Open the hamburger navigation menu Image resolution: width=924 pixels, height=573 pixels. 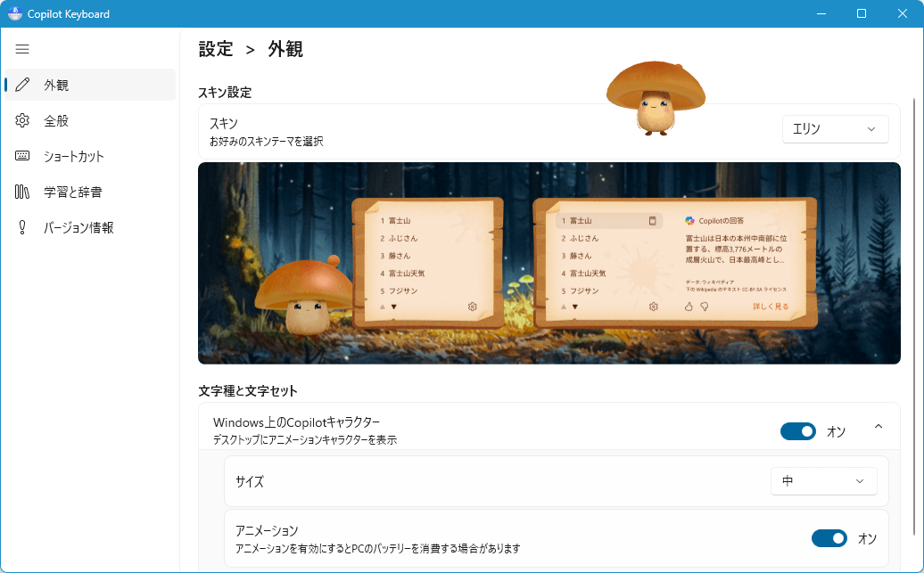pos(23,49)
